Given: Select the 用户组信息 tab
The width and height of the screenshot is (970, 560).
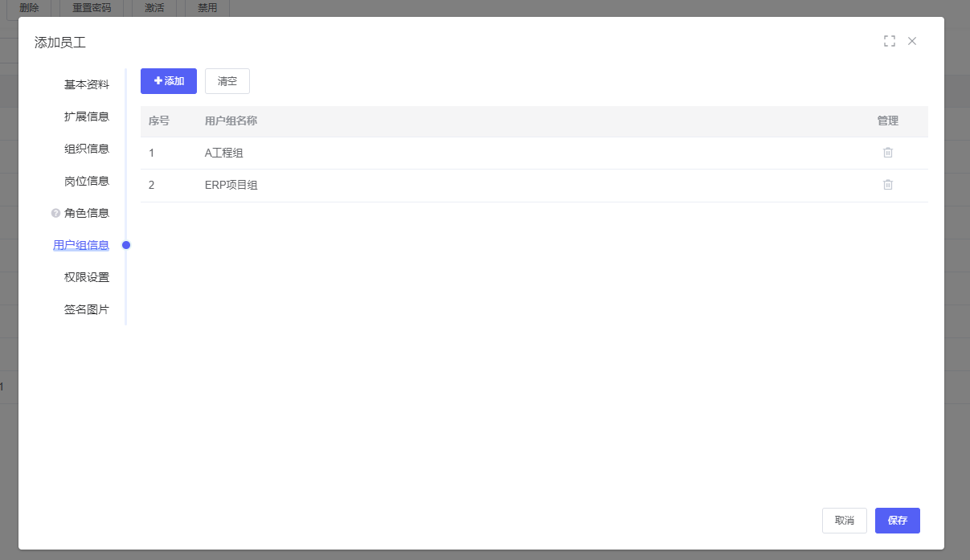Looking at the screenshot, I should pyautogui.click(x=81, y=245).
